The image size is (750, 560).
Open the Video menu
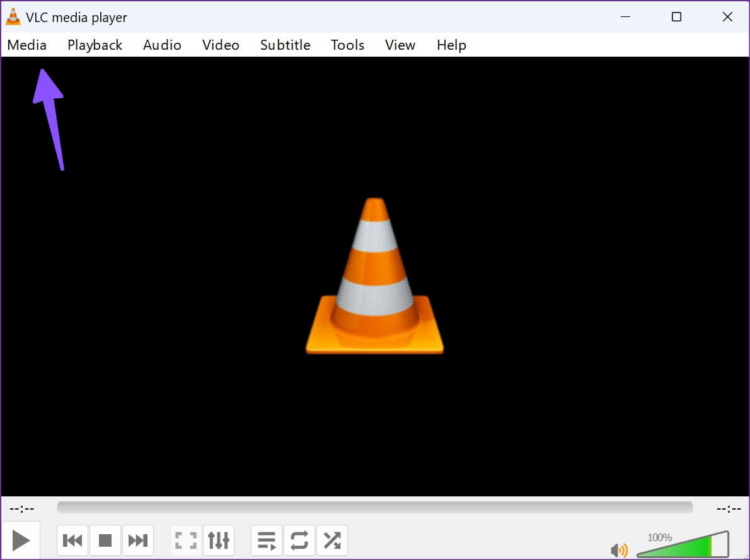[x=221, y=45]
